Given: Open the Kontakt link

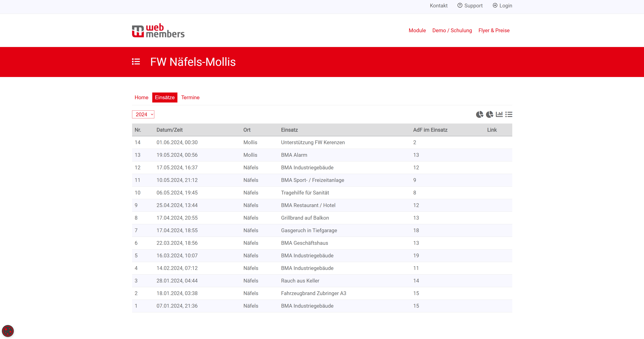Looking at the screenshot, I should 438,6.
